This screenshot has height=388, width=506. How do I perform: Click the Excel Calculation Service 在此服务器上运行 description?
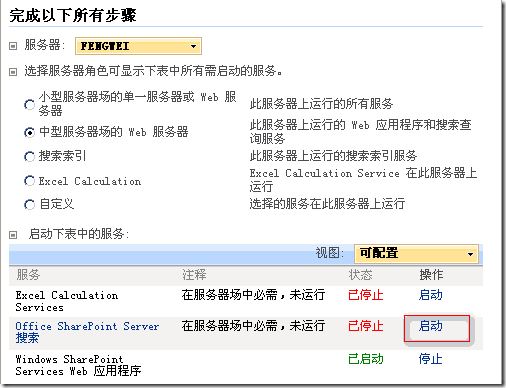(363, 180)
